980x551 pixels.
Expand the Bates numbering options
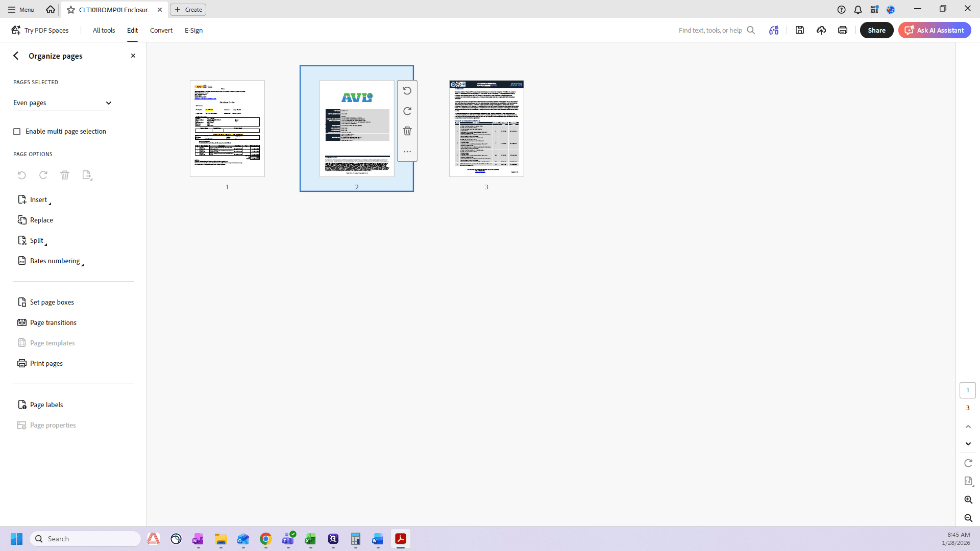pos(51,261)
